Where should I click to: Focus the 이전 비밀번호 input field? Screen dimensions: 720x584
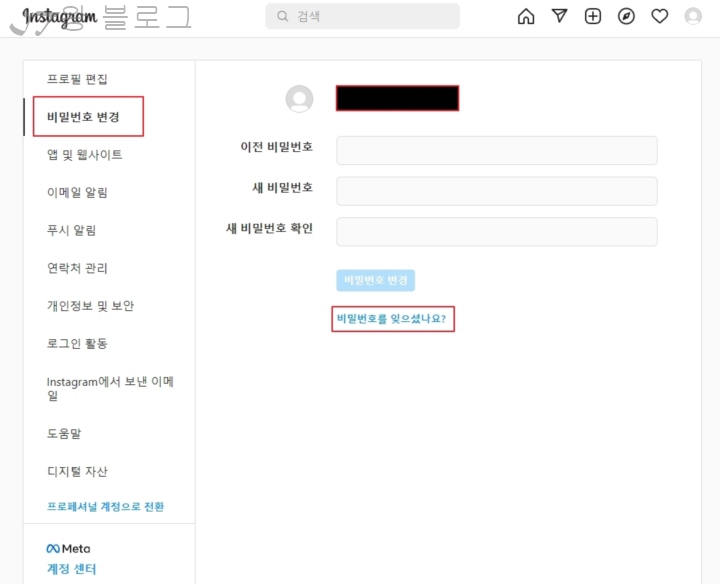[x=497, y=150]
